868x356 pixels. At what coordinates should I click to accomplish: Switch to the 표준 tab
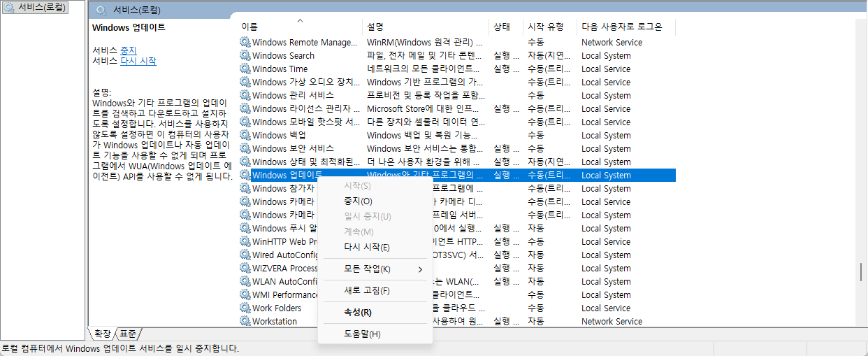coord(128,334)
